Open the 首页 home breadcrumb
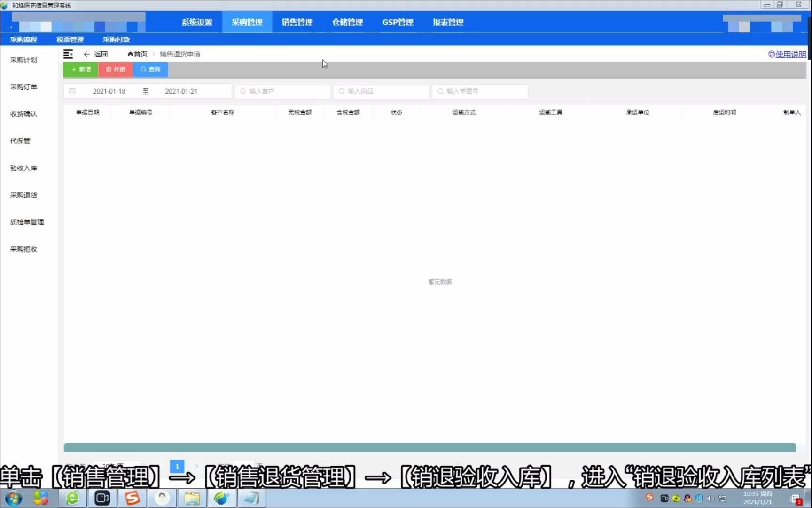The height and width of the screenshot is (508, 812). click(x=137, y=54)
